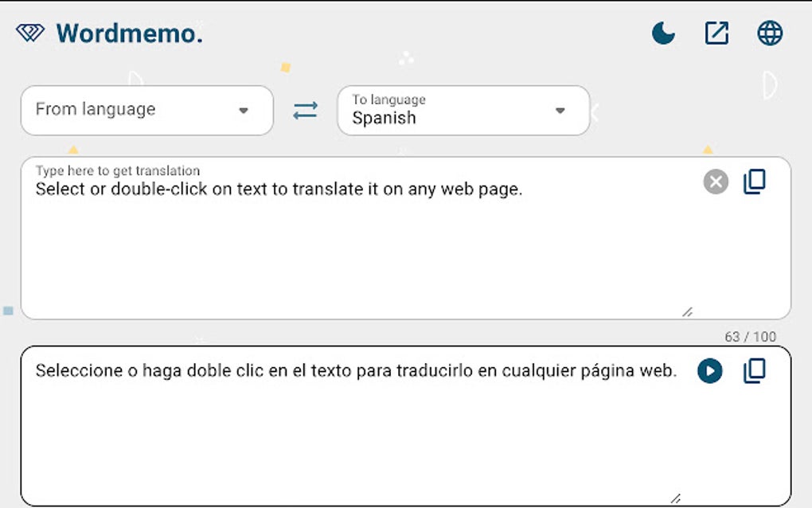Open the To language dropdown set to Spanish
The height and width of the screenshot is (508, 812).
click(464, 111)
